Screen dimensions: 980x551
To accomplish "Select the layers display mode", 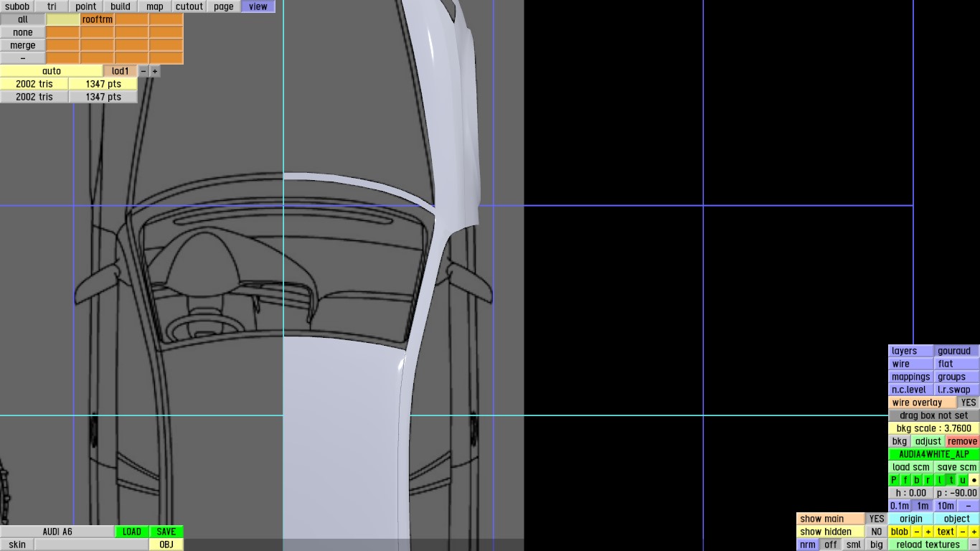I will pyautogui.click(x=911, y=351).
